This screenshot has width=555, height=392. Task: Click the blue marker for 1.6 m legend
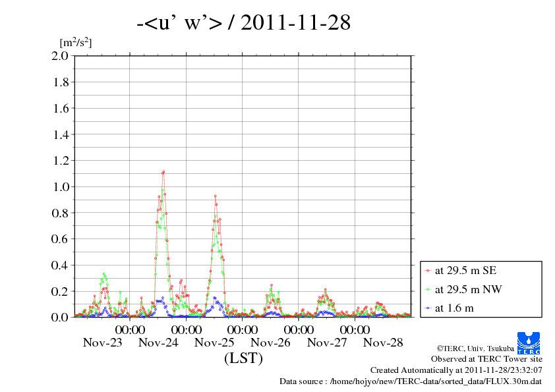[x=428, y=308]
